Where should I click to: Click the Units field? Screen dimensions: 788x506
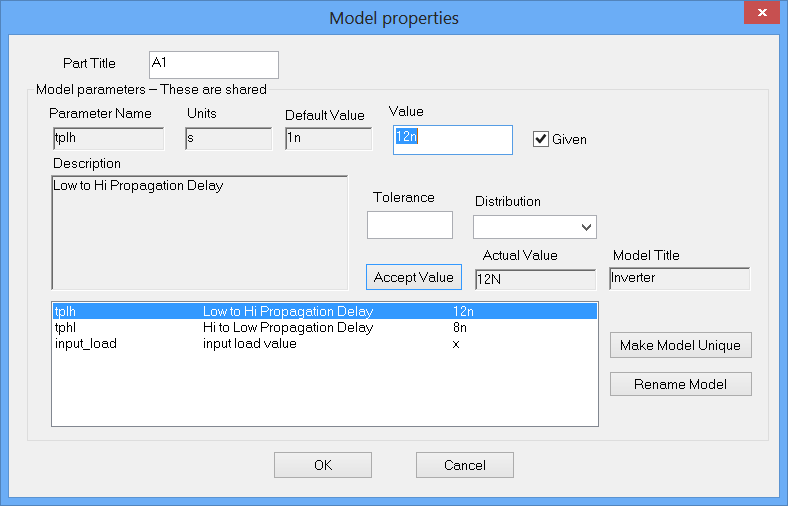pos(228,139)
